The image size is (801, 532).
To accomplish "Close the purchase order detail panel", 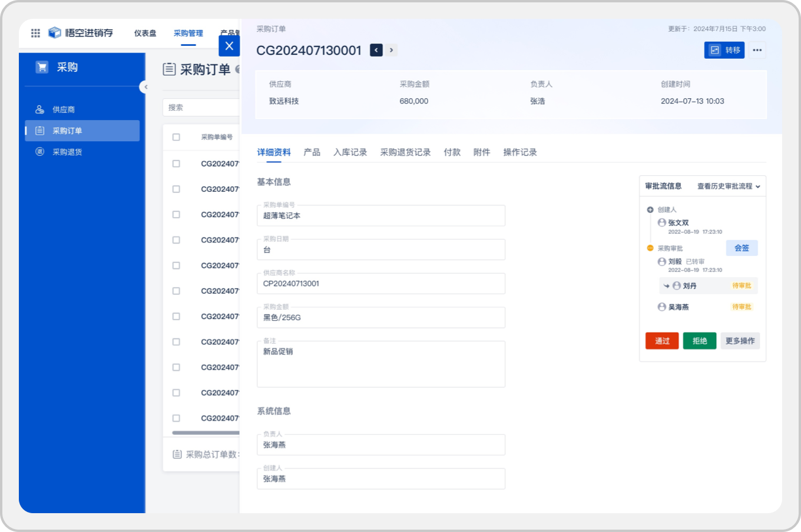I will click(x=229, y=46).
